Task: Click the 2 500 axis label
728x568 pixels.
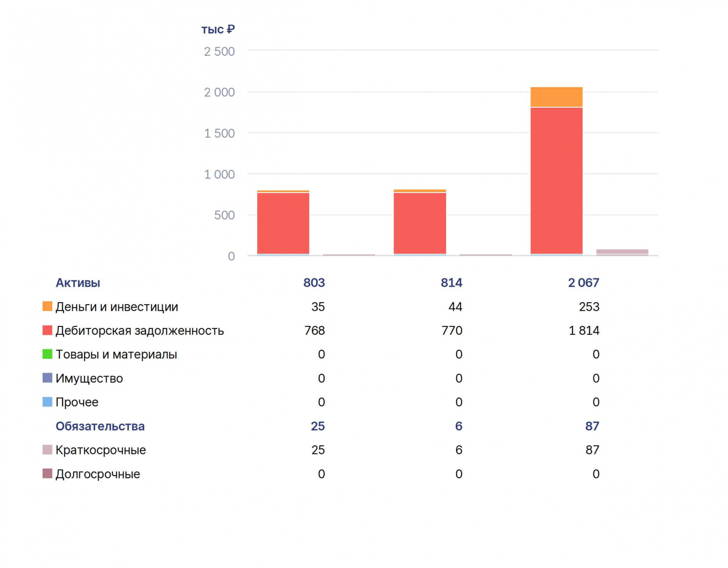Action: (x=219, y=51)
